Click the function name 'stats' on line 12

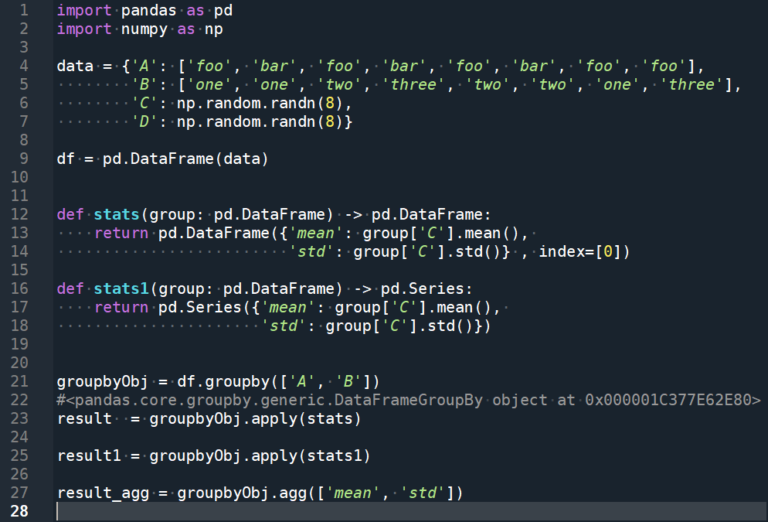(x=117, y=214)
